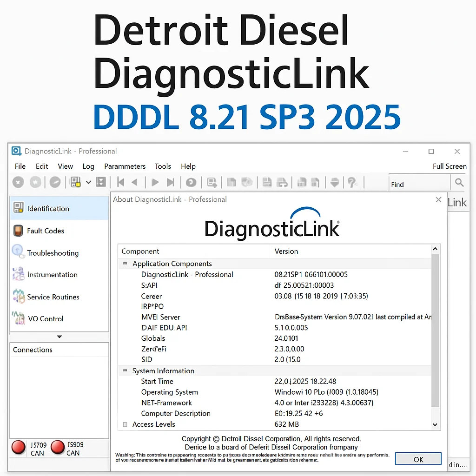Open the View menu
The width and height of the screenshot is (476, 476).
65,166
